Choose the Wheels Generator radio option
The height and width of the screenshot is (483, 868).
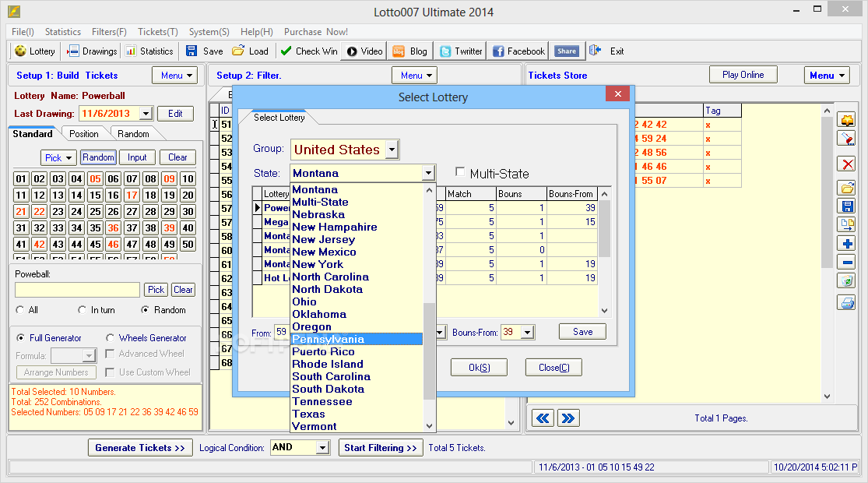pyautogui.click(x=111, y=338)
